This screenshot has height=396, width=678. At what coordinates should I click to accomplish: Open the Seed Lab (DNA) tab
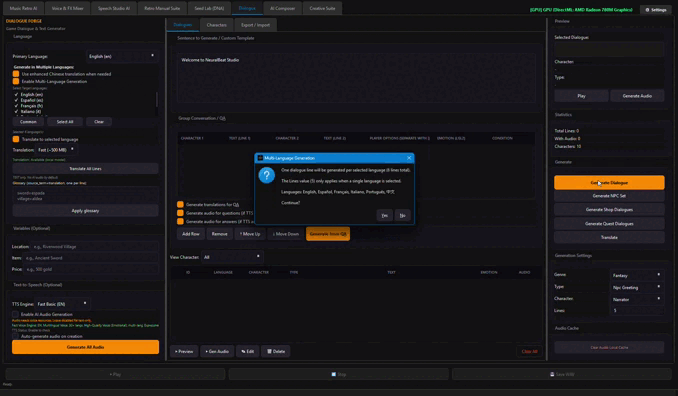pos(209,8)
